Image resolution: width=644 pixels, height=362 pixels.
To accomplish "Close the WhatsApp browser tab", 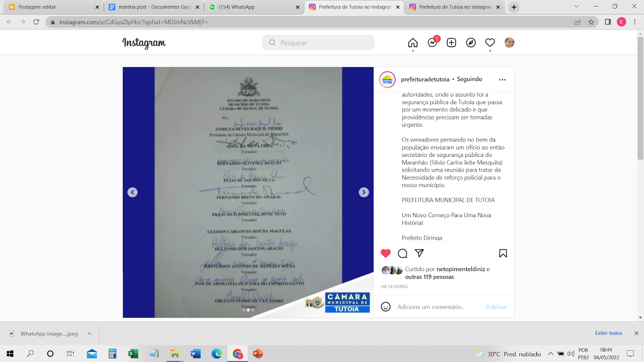I will [x=297, y=7].
